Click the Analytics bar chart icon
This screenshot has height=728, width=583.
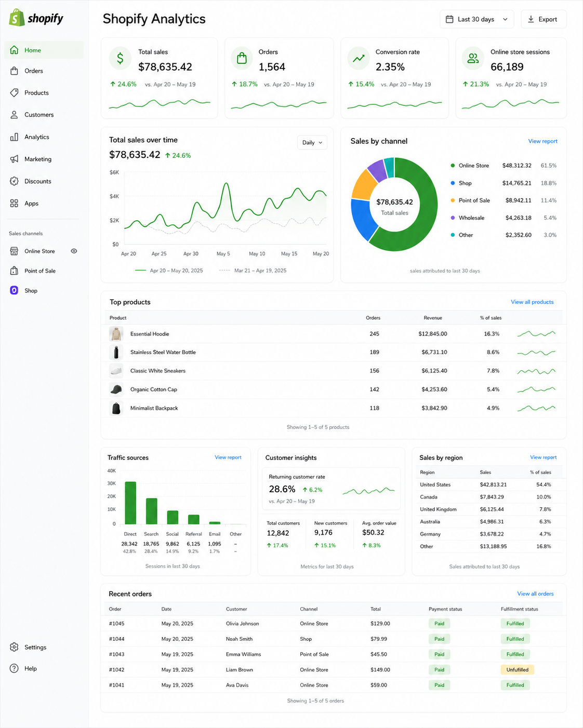tap(14, 137)
